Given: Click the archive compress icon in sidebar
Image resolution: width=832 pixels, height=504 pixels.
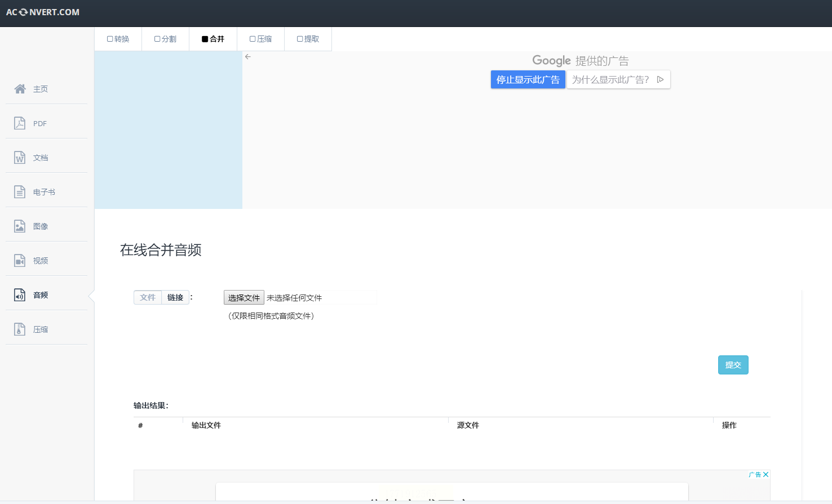Looking at the screenshot, I should click(x=20, y=329).
